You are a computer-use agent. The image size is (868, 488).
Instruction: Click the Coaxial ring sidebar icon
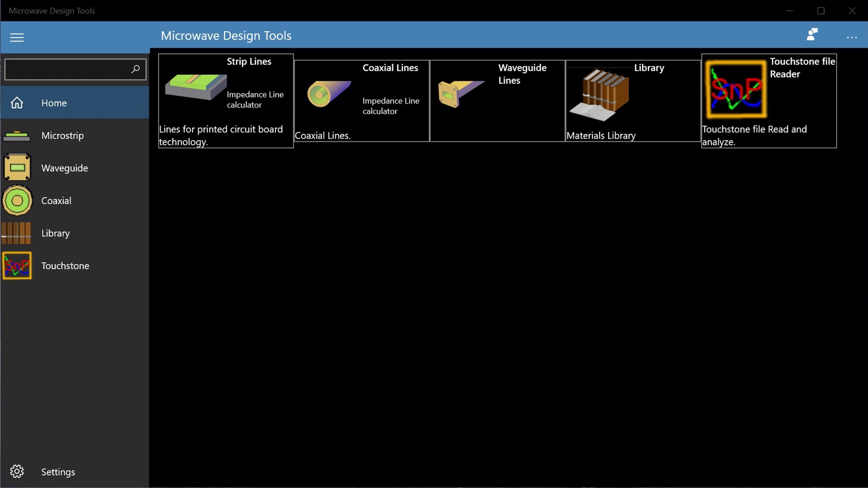pos(17,201)
